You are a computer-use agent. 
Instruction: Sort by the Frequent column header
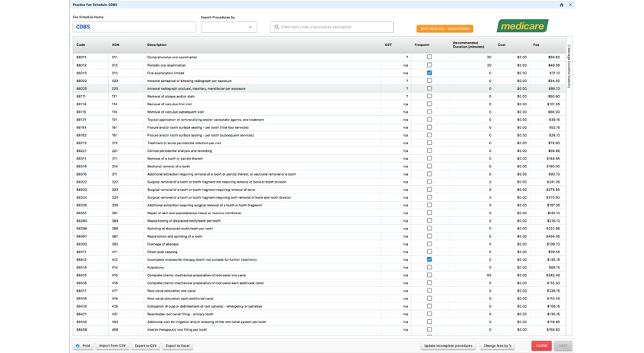click(422, 45)
